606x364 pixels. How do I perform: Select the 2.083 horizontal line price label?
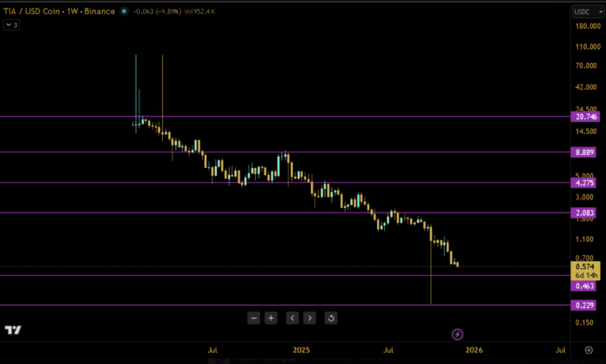[x=585, y=213]
